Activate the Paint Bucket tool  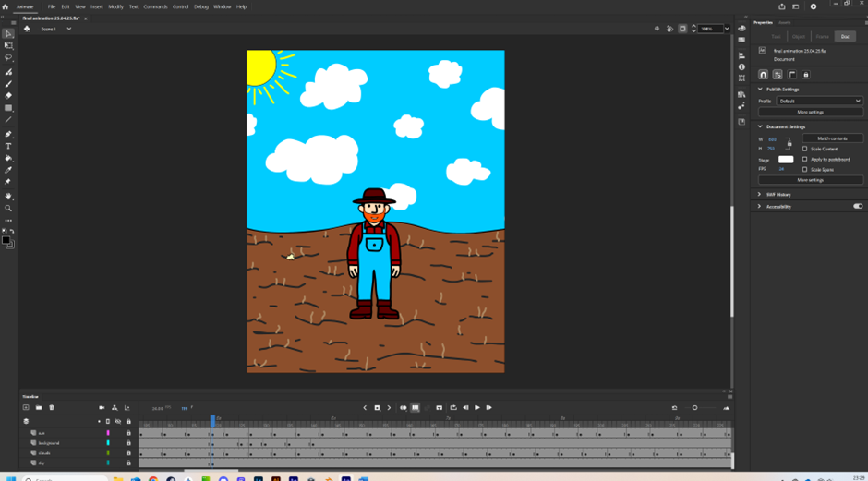pos(8,158)
